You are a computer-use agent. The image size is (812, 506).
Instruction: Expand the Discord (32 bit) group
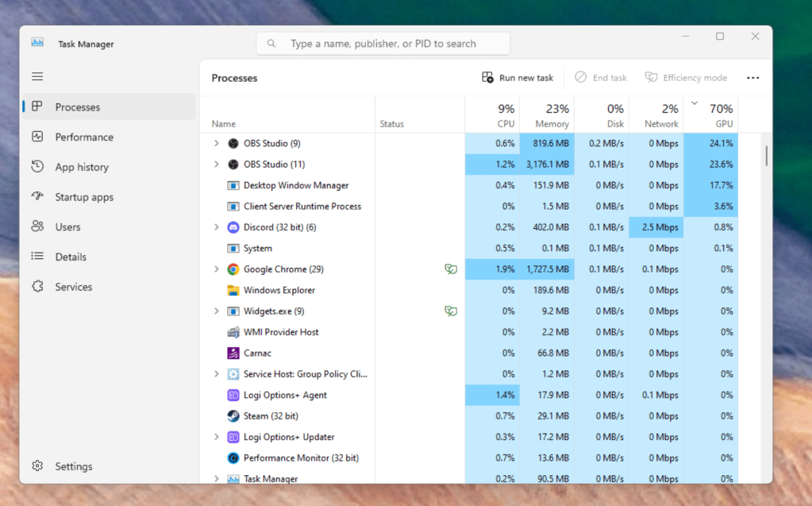[x=217, y=227]
